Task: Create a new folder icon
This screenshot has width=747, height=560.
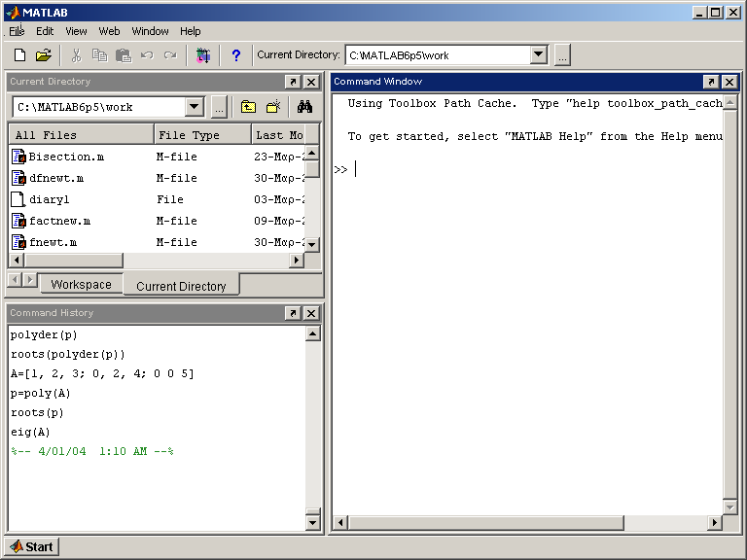Action: (x=273, y=107)
